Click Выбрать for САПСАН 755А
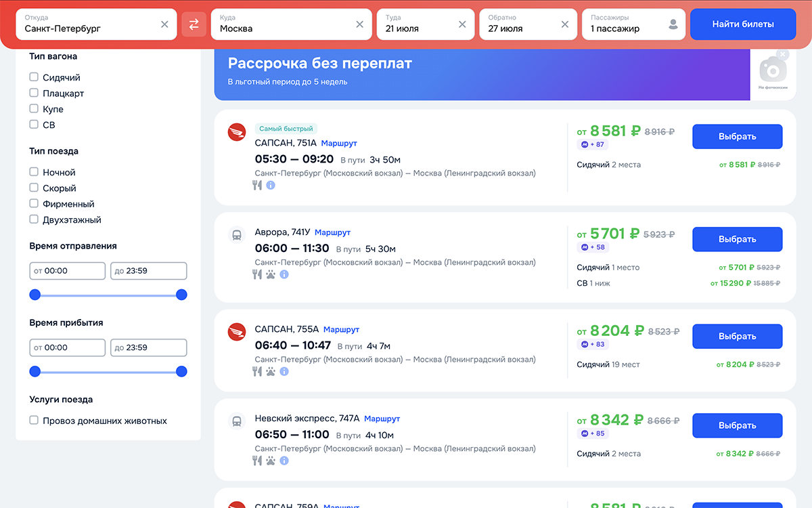The height and width of the screenshot is (508, 812). coord(737,336)
